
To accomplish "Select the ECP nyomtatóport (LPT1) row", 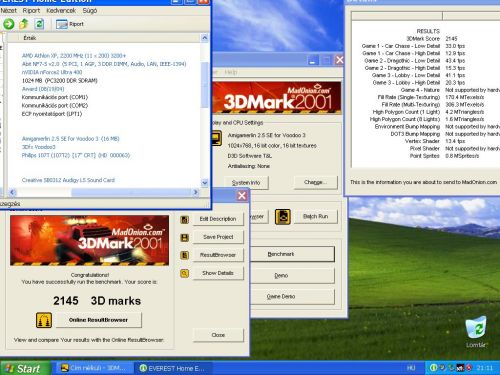I will 52,114.
